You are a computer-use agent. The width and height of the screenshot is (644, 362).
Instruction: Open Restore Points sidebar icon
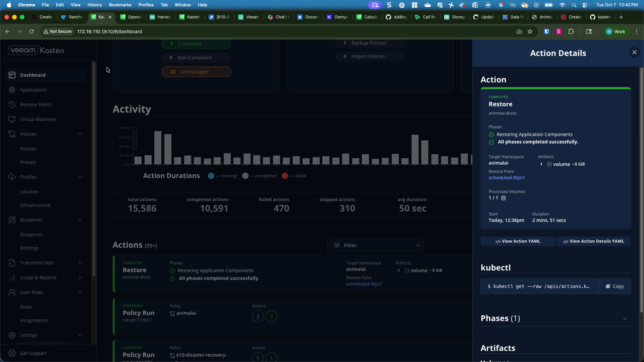(12, 105)
